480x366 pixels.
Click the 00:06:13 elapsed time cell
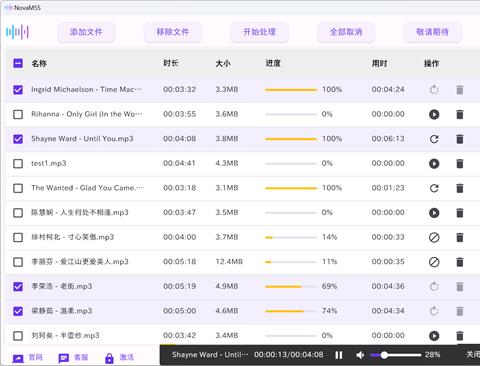click(x=388, y=139)
